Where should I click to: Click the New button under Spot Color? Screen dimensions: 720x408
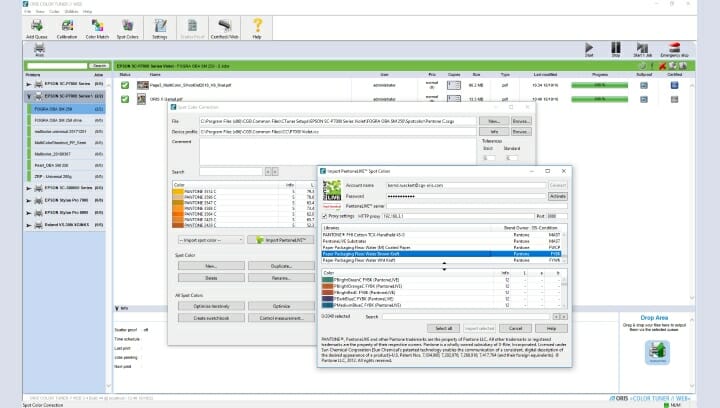pyautogui.click(x=211, y=266)
